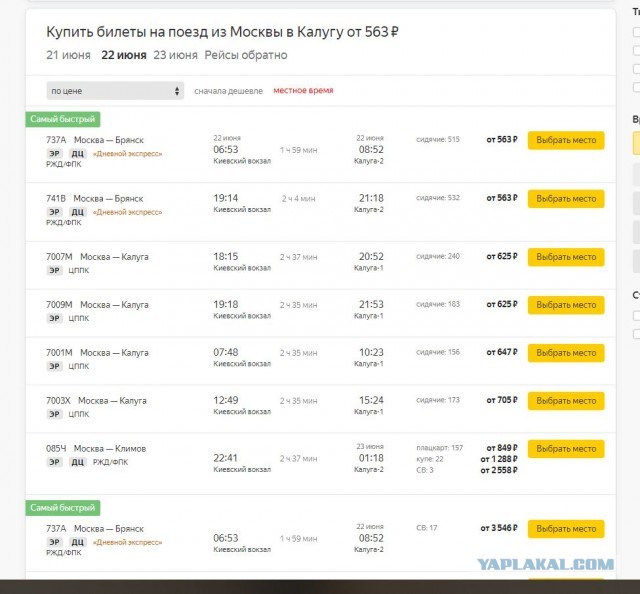
Task: Tick the second checkbox in right sidebar
Action: (x=637, y=51)
